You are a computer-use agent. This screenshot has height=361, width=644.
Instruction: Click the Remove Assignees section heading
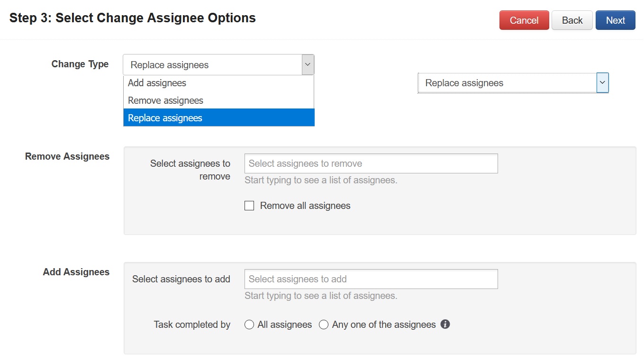pyautogui.click(x=67, y=156)
